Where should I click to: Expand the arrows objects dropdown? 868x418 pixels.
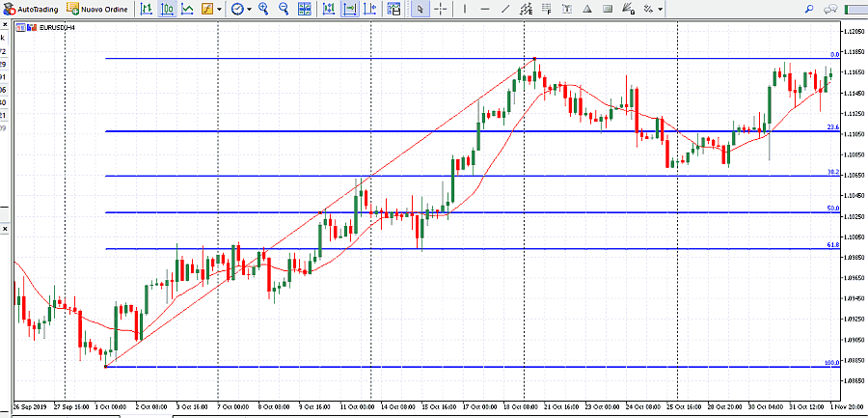pyautogui.click(x=661, y=9)
